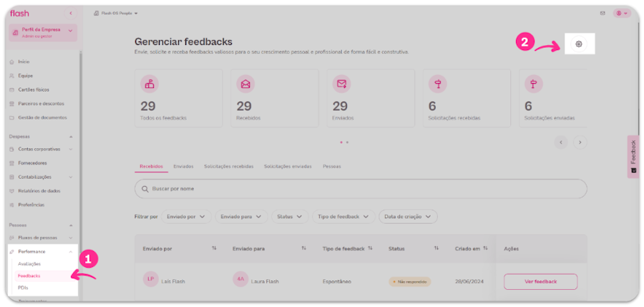Open Avaliações under Performance
The width and height of the screenshot is (644, 307).
click(29, 264)
